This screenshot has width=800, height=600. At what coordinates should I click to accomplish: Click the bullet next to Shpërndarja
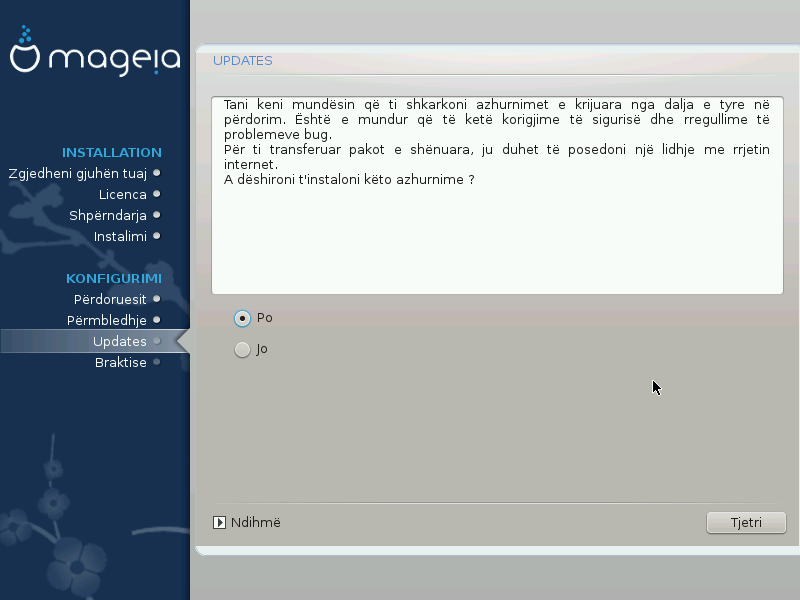(157, 215)
